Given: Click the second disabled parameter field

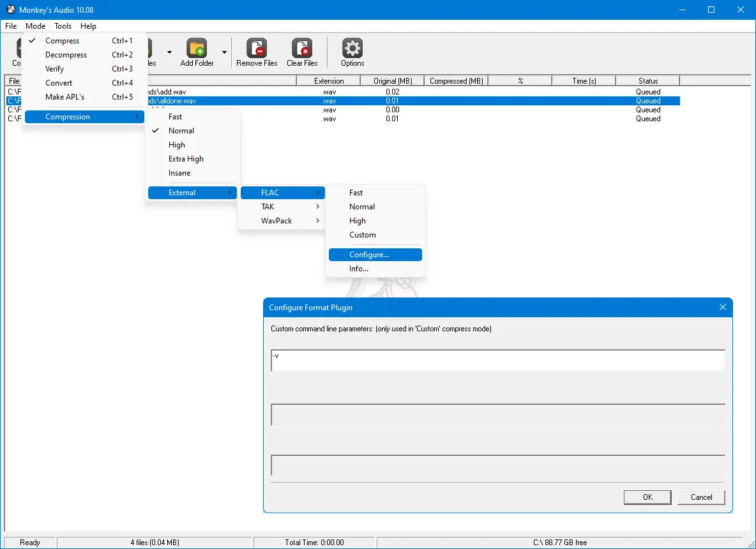Looking at the screenshot, I should [498, 414].
